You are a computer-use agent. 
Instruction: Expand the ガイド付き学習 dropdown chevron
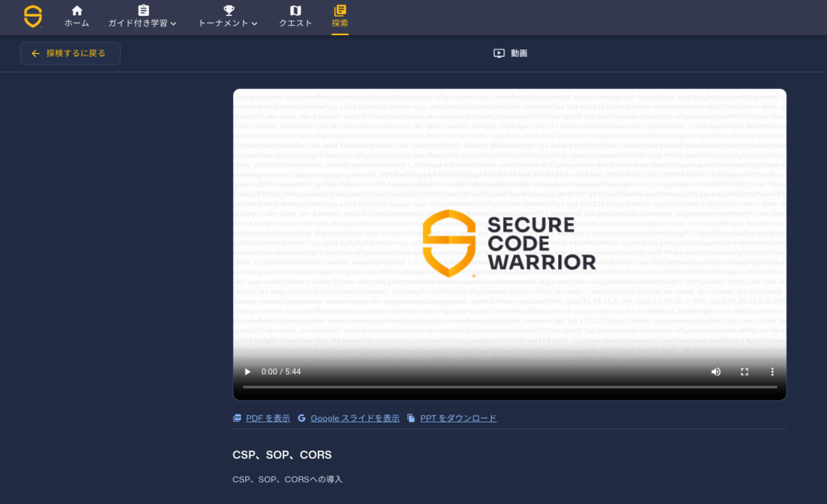pos(173,24)
